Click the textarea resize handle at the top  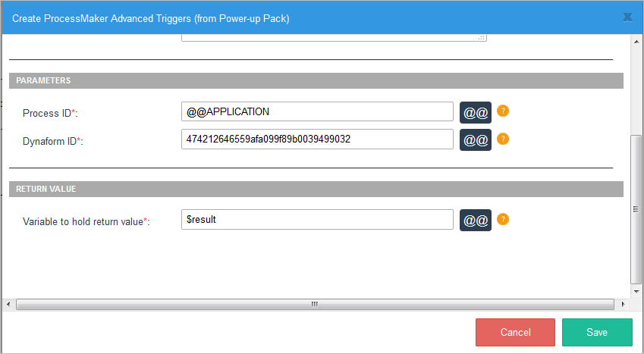pos(482,36)
